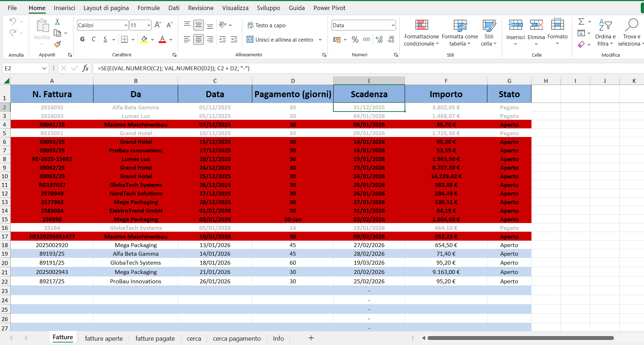Click the percent style icon

click(355, 39)
